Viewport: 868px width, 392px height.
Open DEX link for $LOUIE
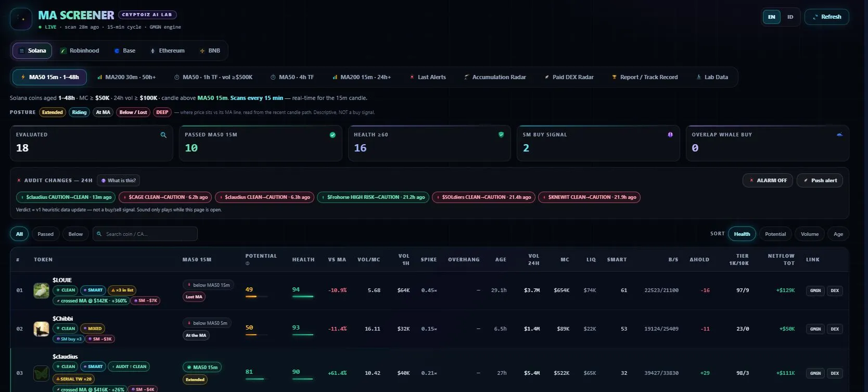click(x=835, y=291)
